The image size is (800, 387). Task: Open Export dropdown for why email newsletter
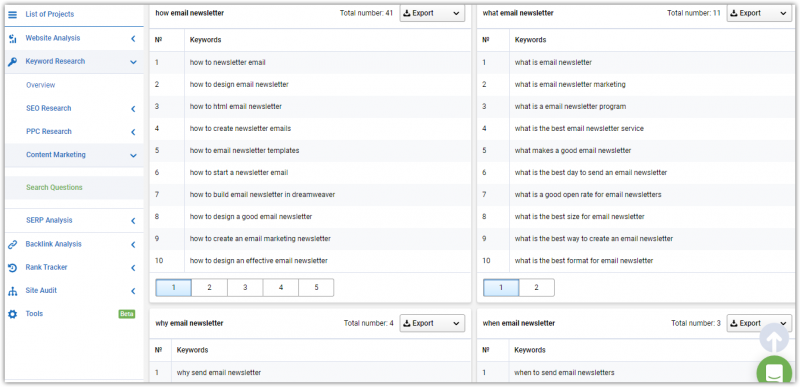coord(432,323)
